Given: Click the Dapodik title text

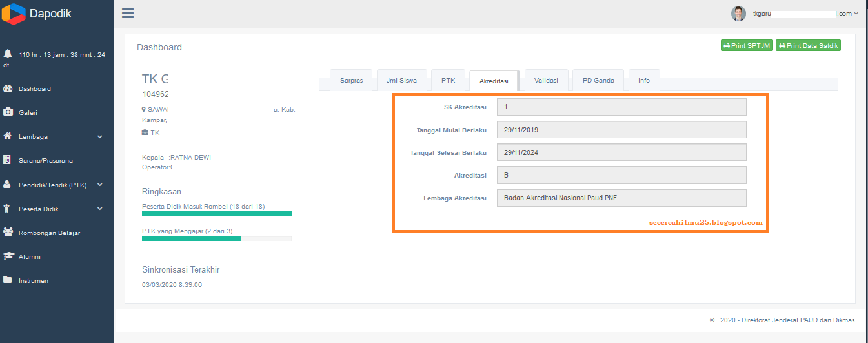Looking at the screenshot, I should click(x=50, y=14).
